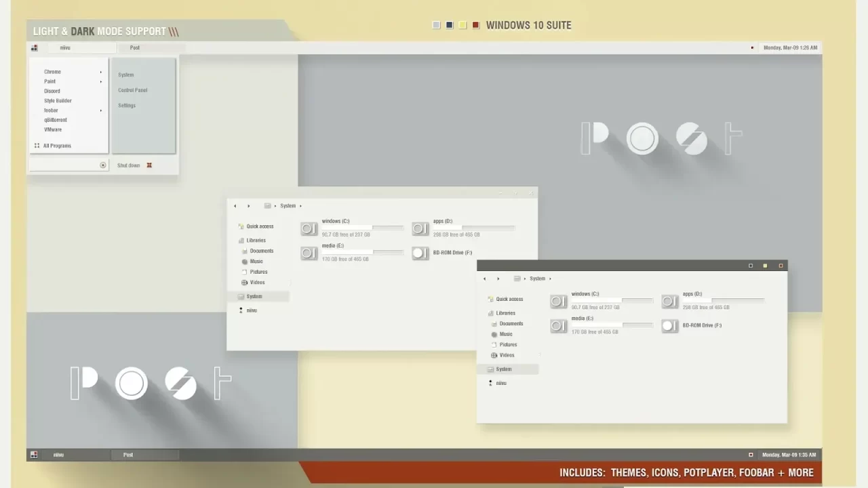The height and width of the screenshot is (488, 868).
Task: Click the start menu search field
Action: click(68, 165)
